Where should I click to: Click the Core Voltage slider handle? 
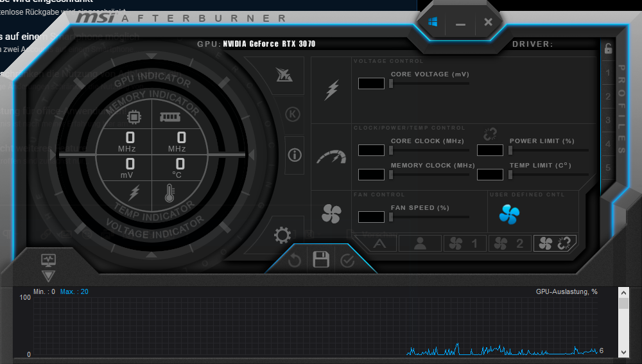click(x=391, y=83)
